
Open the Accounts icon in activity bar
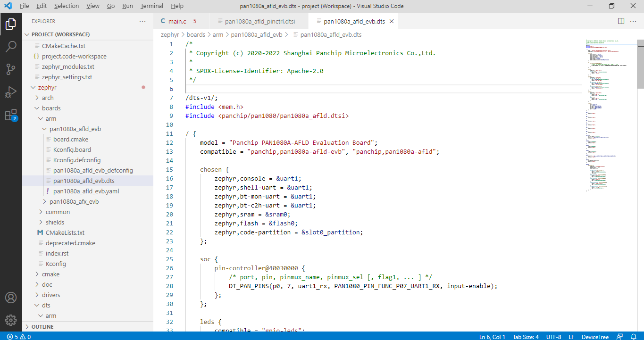point(11,298)
